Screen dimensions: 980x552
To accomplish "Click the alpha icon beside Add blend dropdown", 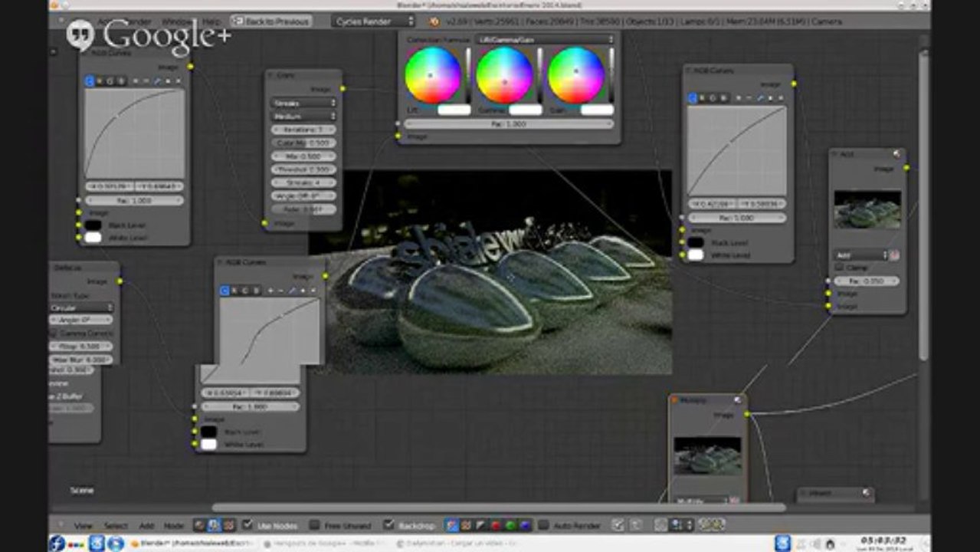I will [x=894, y=255].
